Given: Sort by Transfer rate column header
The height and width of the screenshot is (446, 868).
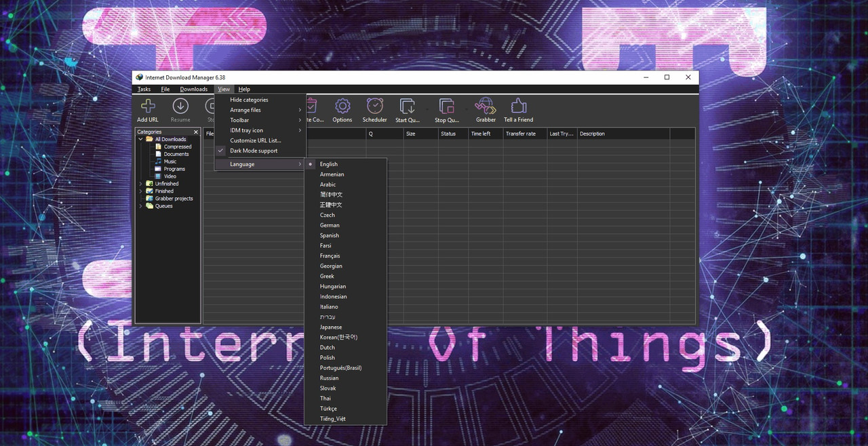Looking at the screenshot, I should pyautogui.click(x=524, y=134).
